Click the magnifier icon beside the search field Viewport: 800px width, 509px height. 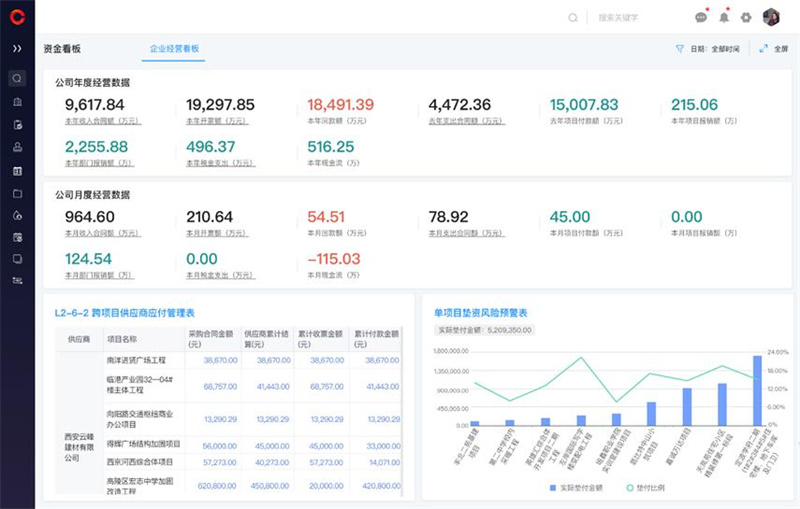point(573,17)
